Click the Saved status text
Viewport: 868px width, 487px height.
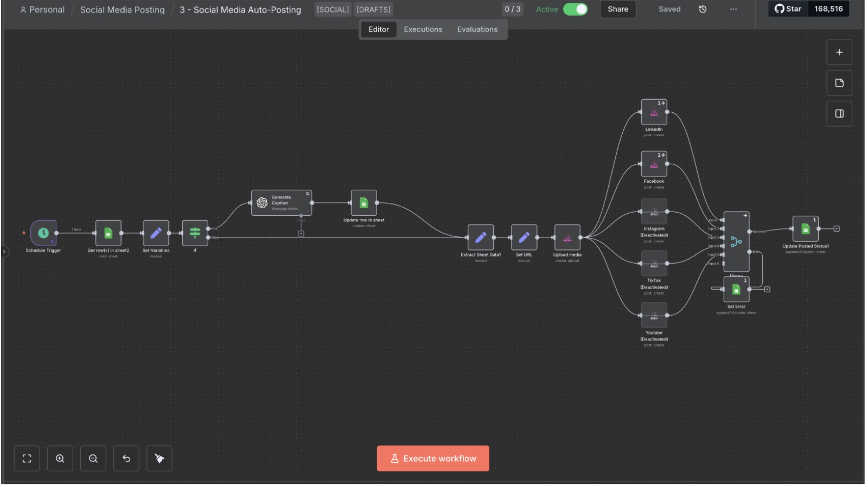pyautogui.click(x=669, y=9)
